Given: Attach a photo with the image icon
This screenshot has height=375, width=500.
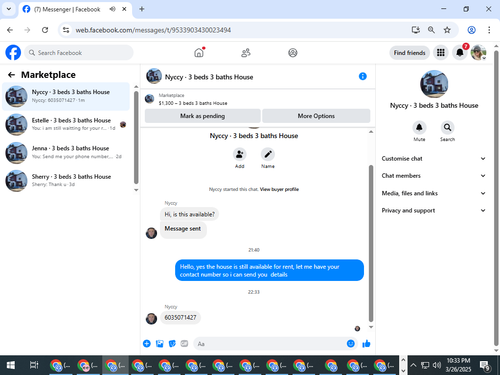Looking at the screenshot, I should coord(160,344).
